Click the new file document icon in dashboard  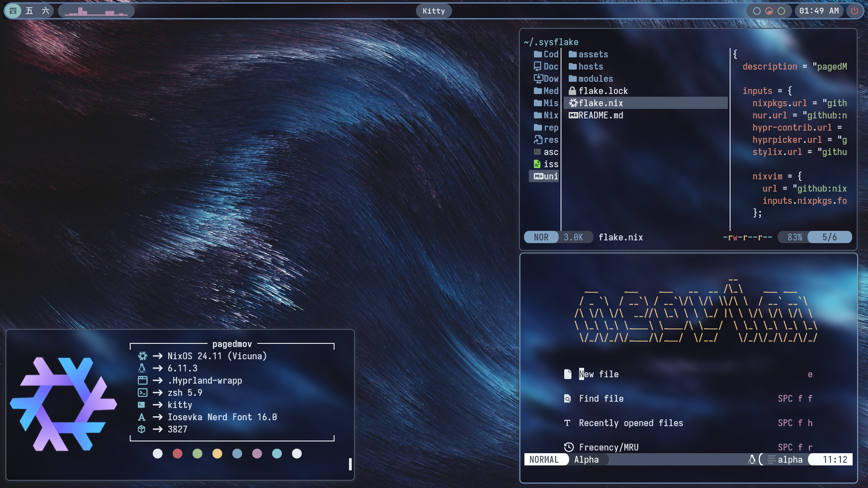tap(568, 374)
